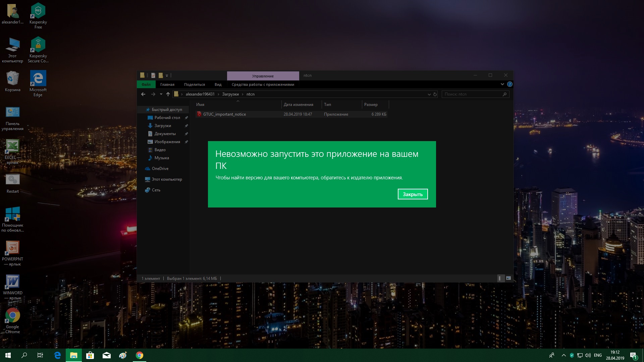Image resolution: width=644 pixels, height=362 pixels.
Task: Switch to large thumbnails view icon
Action: [x=508, y=278]
